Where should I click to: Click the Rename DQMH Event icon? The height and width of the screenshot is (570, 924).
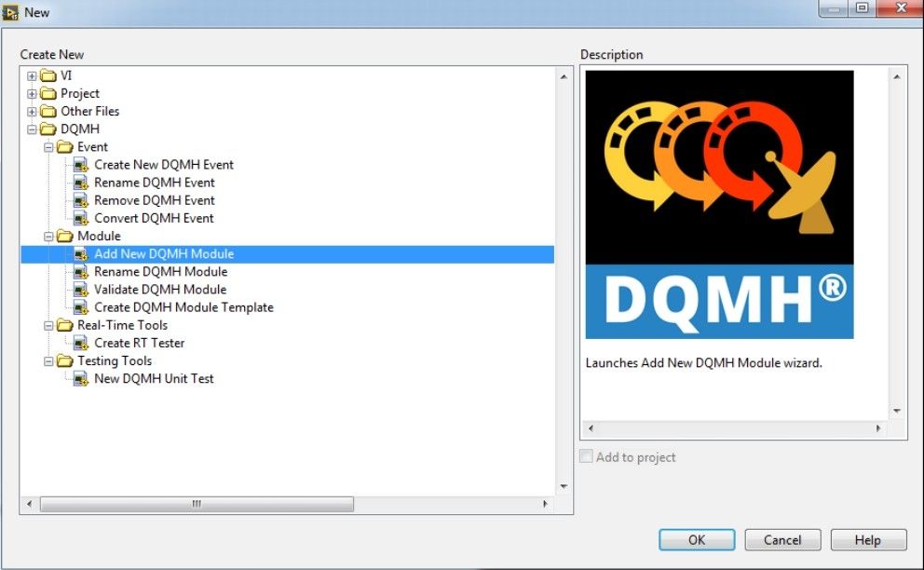click(81, 183)
